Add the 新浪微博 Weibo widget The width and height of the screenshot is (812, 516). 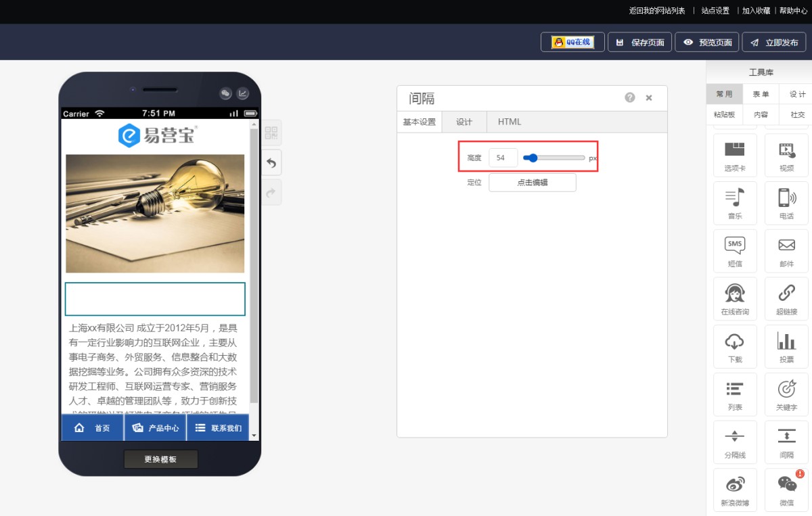coord(735,490)
